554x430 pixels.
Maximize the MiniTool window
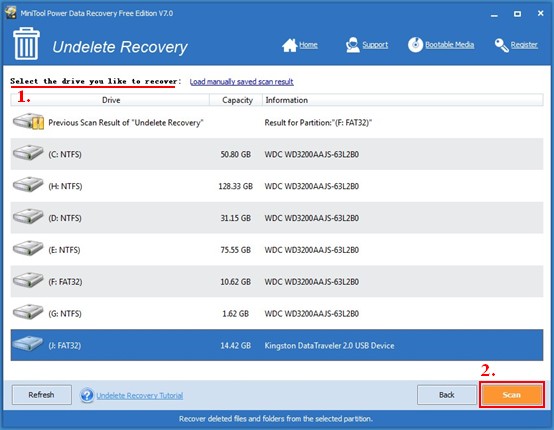517,14
